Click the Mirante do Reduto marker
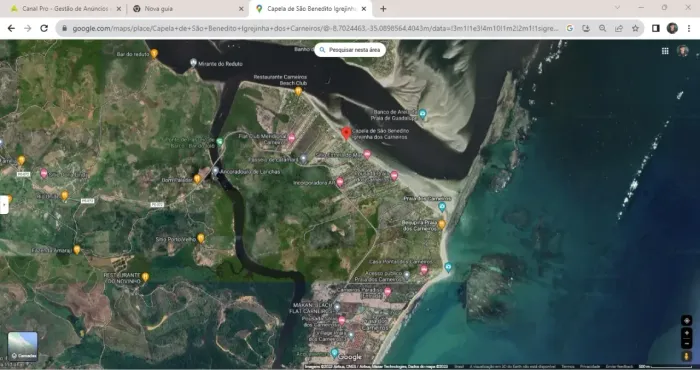This screenshot has width=700, height=370. pos(193,62)
